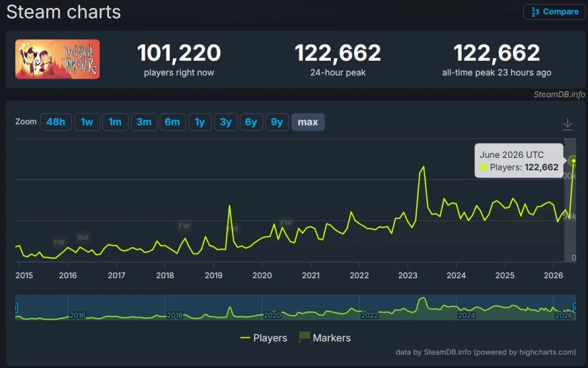The image size is (588, 368).
Task: Click the left navigator range handle
Action: [x=16, y=308]
